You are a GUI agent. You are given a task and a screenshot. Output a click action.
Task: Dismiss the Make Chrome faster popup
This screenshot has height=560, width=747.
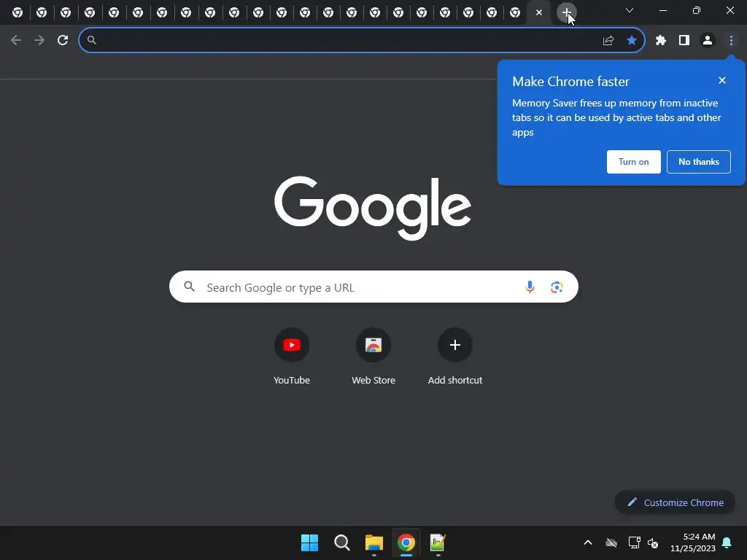[722, 80]
